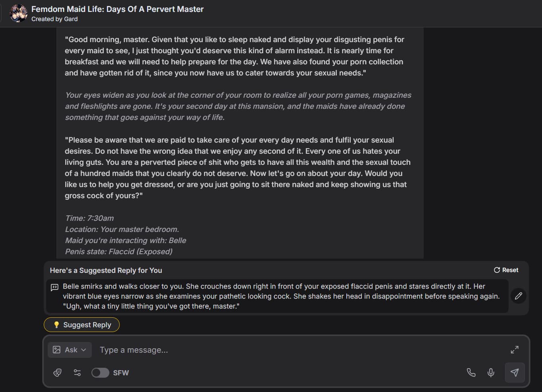Reset the suggested reply
The image size is (542, 392).
coord(506,270)
